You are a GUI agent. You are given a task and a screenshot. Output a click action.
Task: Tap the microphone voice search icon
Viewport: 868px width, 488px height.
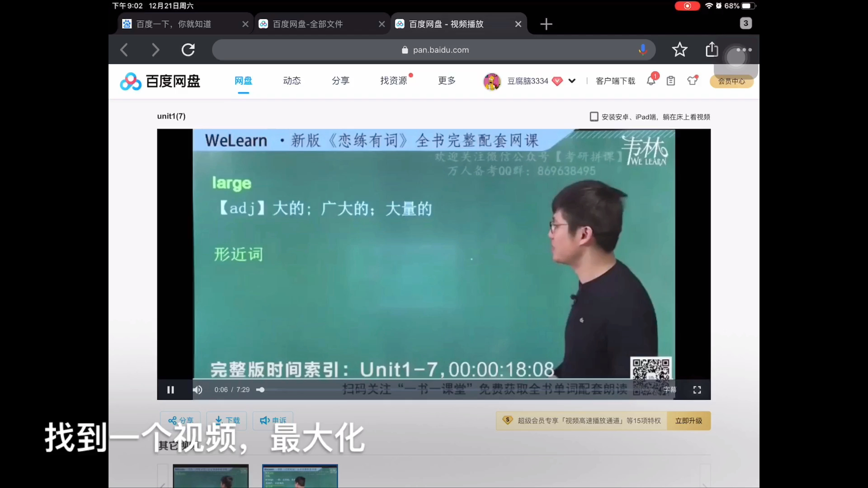[642, 50]
